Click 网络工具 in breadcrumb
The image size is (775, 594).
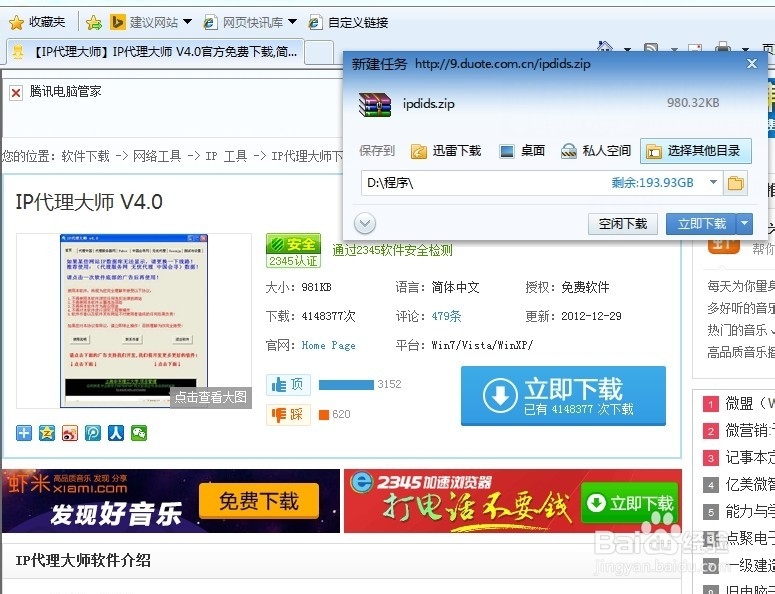click(157, 156)
